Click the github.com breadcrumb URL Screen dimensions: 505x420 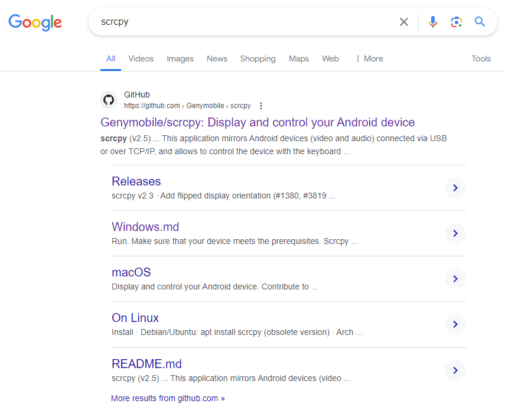coord(187,106)
